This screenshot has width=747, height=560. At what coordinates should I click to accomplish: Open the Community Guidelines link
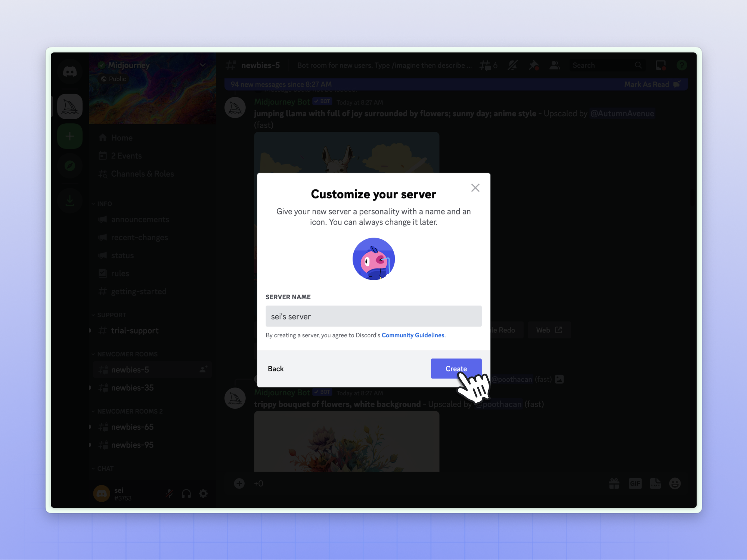click(413, 335)
